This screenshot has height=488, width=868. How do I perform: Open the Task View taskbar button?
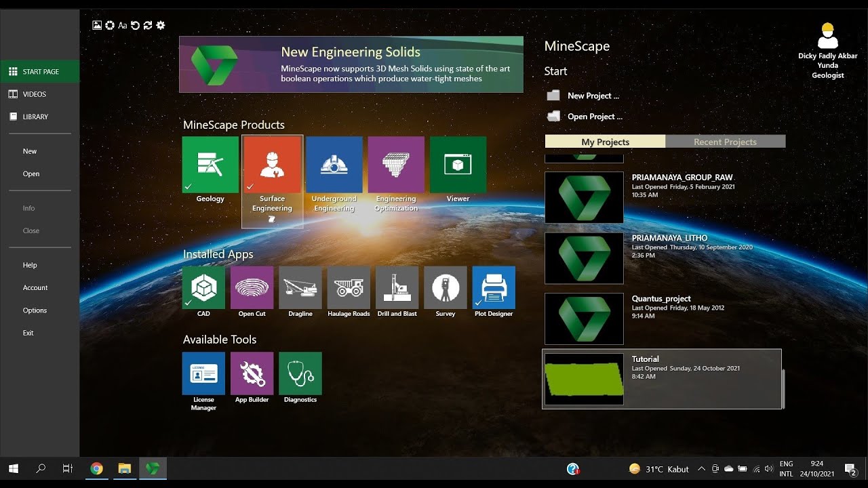[67, 468]
